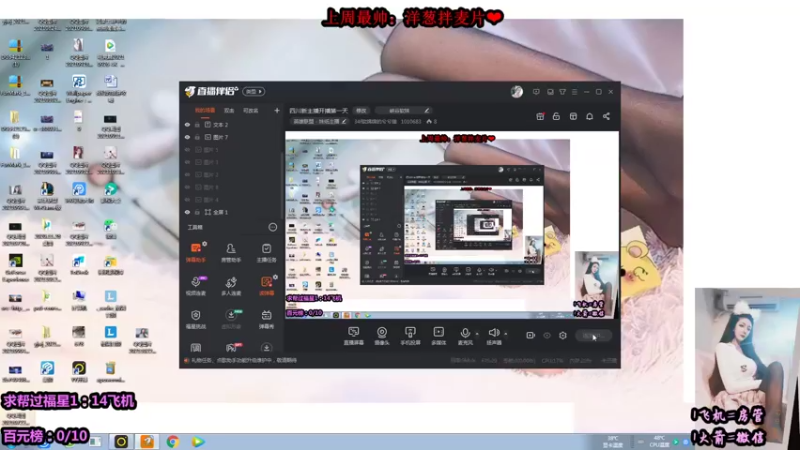The image size is (800, 450).
Task: Click the 扬声器 speaker icon
Action: click(x=493, y=333)
